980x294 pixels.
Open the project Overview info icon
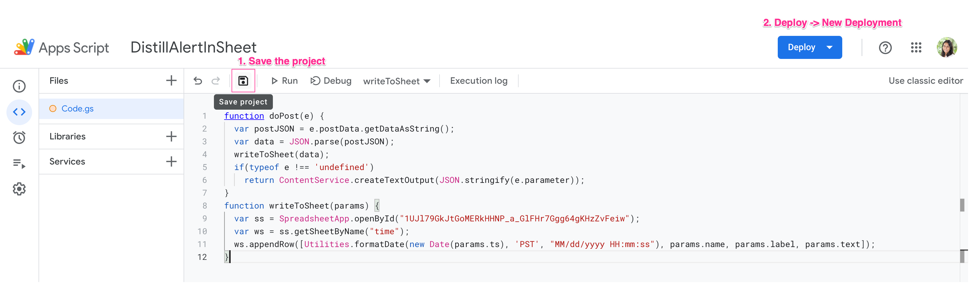click(19, 86)
